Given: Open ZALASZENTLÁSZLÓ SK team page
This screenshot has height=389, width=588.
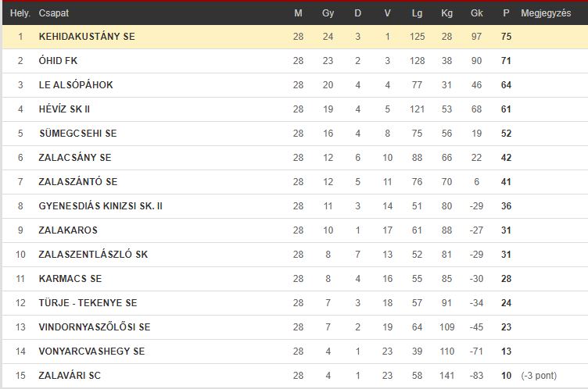Looking at the screenshot, I should coord(93,255).
